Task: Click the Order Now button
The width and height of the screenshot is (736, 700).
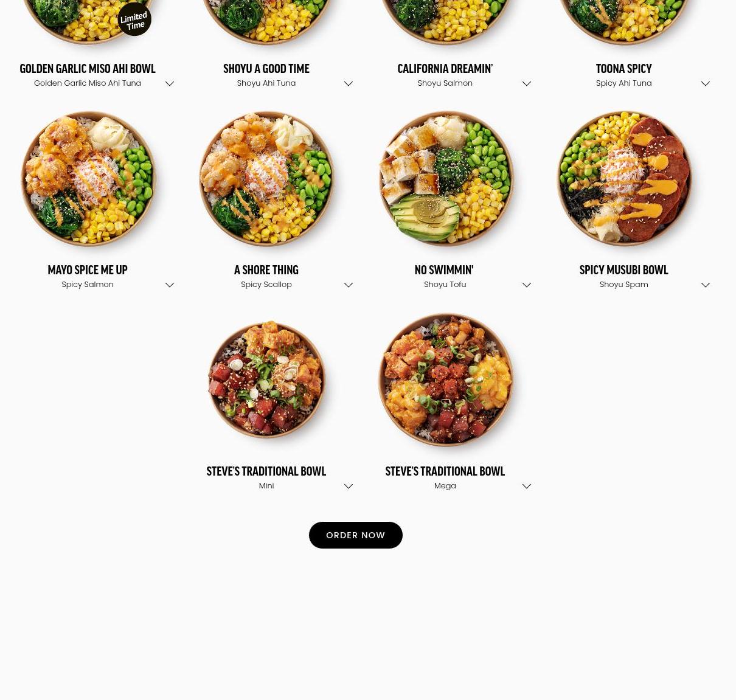Action: pyautogui.click(x=356, y=535)
